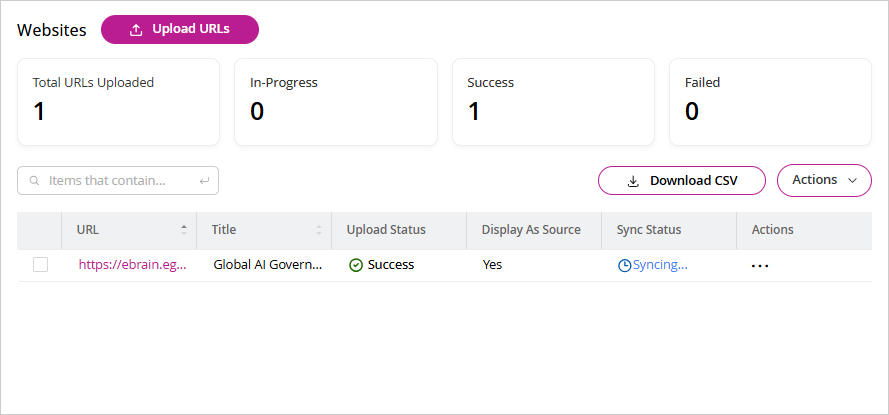This screenshot has width=889, height=415.
Task: Click the clock icon next to Syncing
Action: (x=624, y=265)
